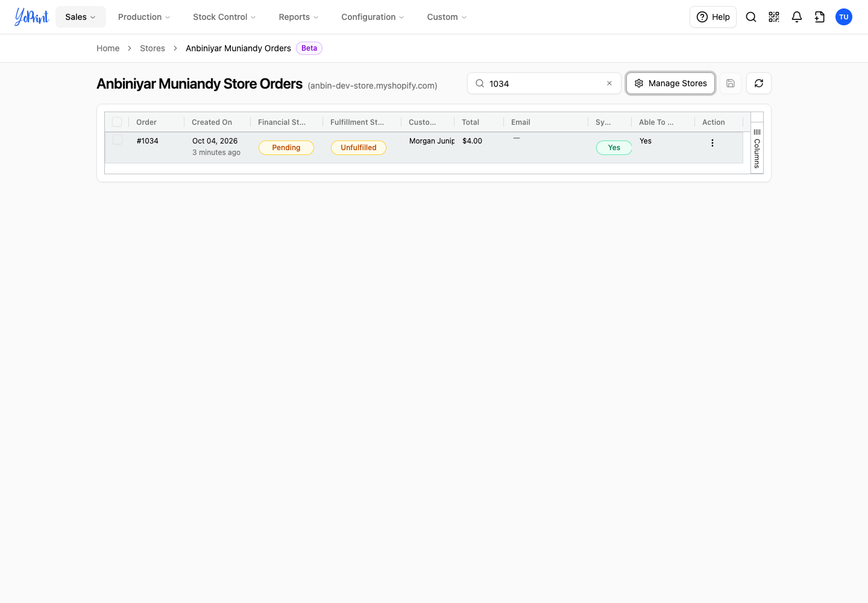Expand the Reports menu
The height and width of the screenshot is (603, 868).
click(298, 17)
